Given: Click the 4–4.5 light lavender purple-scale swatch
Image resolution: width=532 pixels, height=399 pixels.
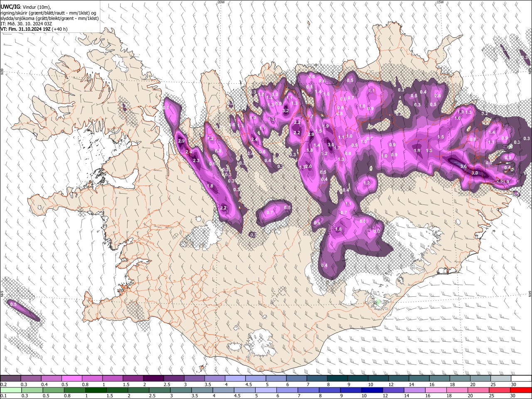Looking at the screenshot, I should 235,379.
